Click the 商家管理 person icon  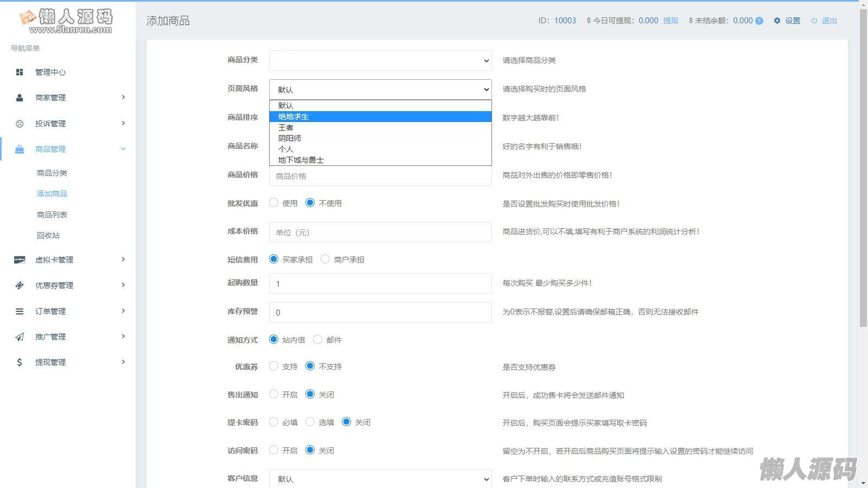(x=20, y=98)
